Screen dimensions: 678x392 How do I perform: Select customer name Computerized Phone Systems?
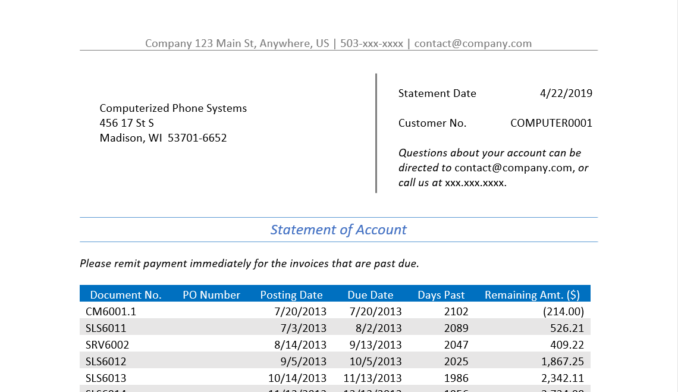pos(173,108)
